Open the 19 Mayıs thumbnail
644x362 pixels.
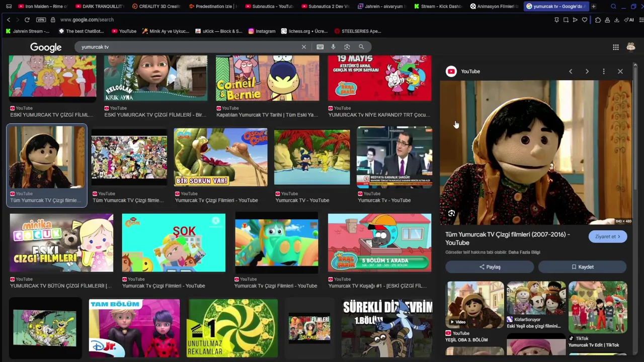click(x=379, y=78)
